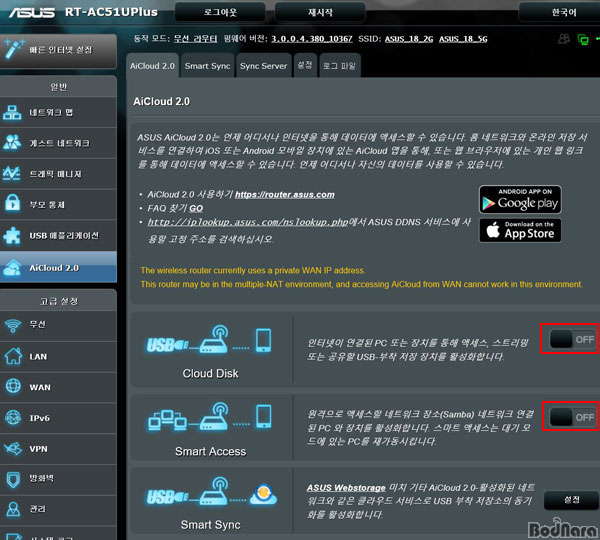600x540 pixels.
Task: Click the guest users status icon in header
Action: (x=564, y=39)
